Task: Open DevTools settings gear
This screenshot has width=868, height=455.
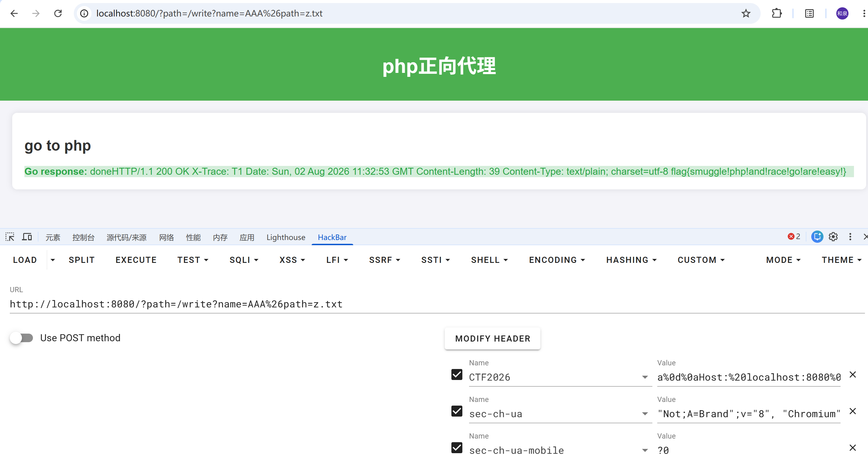Action: point(833,237)
